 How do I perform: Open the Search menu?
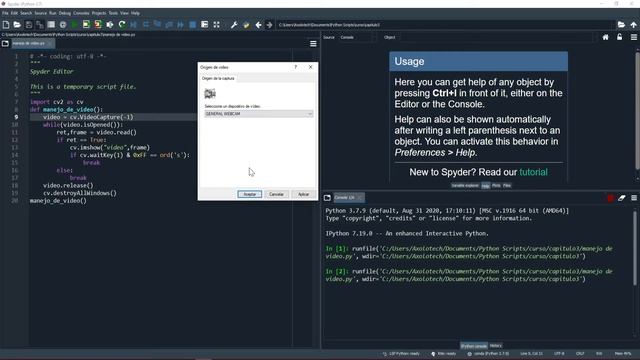[x=26, y=13]
